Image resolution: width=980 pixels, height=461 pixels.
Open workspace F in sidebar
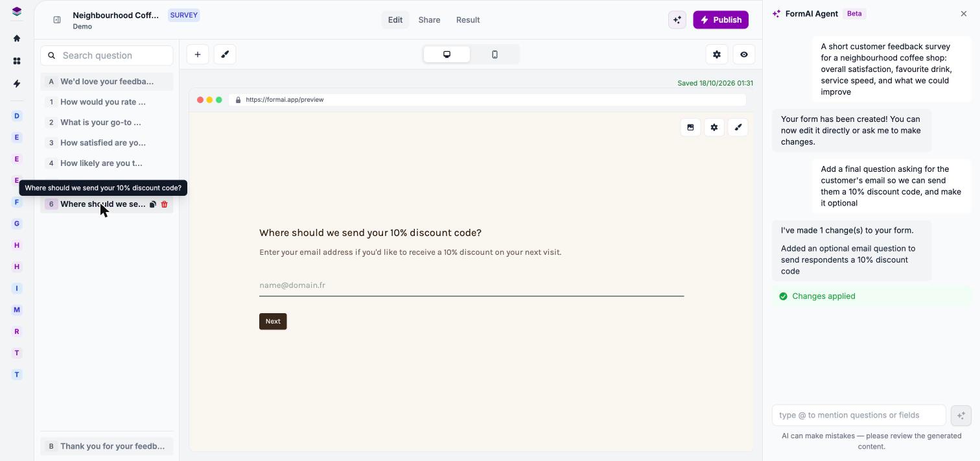click(17, 202)
